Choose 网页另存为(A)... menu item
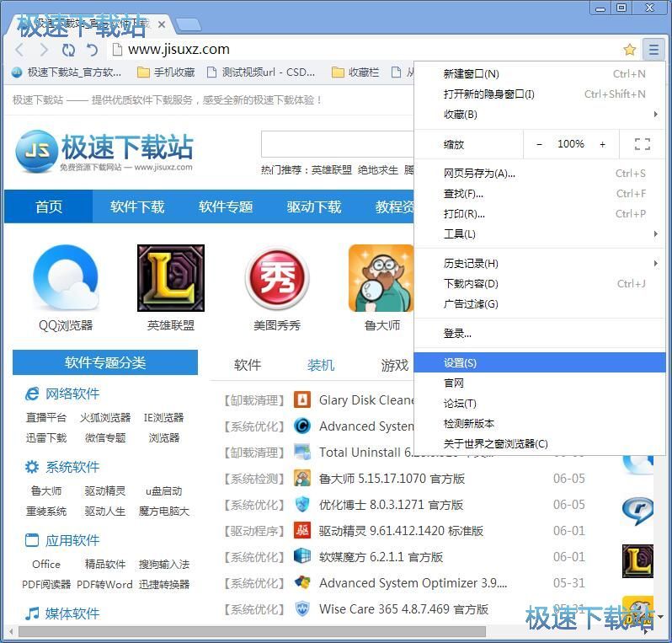Screen dimensions: 672x643 540,174
